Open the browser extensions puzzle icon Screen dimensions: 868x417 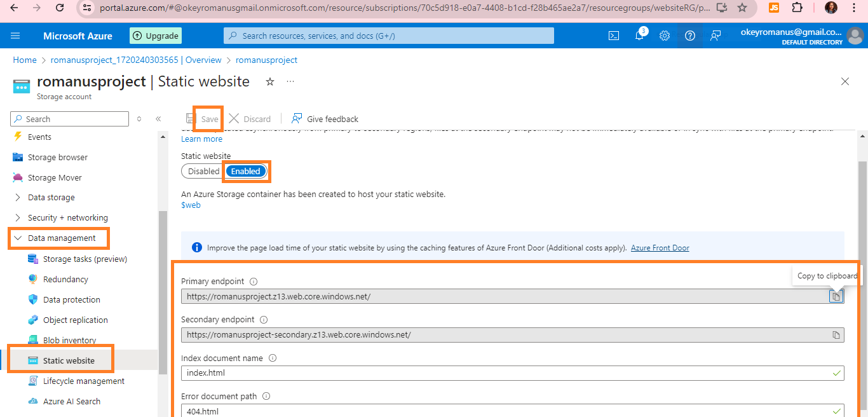[x=797, y=8]
